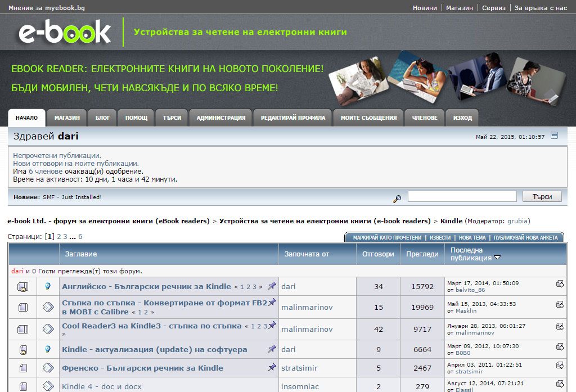Viewport: 576px width, 392px height.
Task: Open Непрочетени публикации link
Action: [57, 156]
